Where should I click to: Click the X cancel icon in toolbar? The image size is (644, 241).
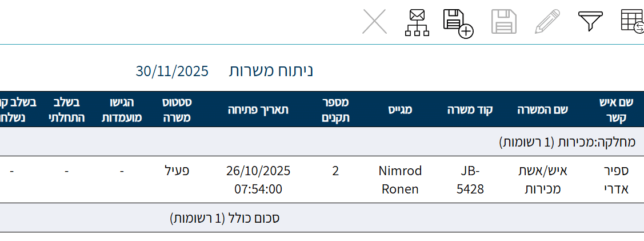coord(374,22)
